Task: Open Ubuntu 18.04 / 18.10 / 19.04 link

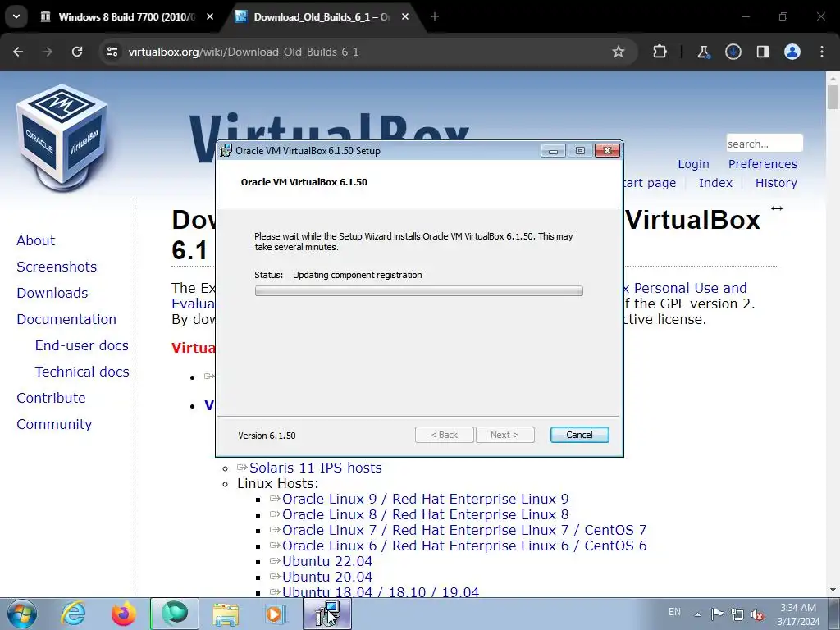Action: (x=381, y=592)
